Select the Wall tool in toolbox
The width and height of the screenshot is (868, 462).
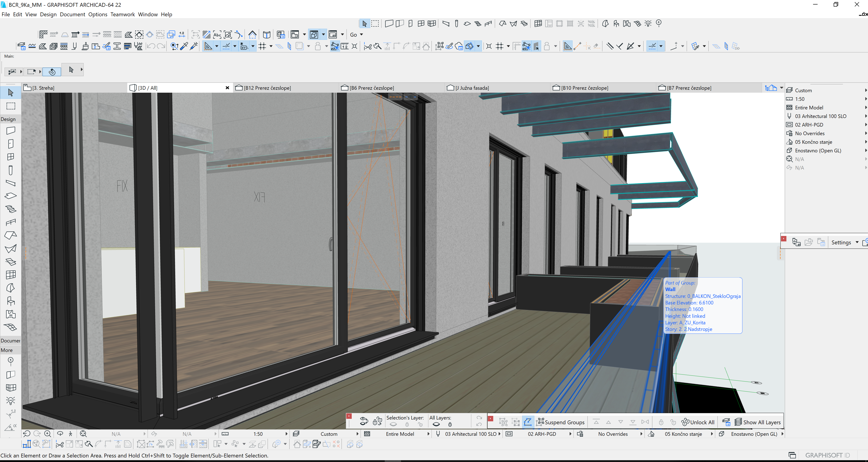point(11,130)
